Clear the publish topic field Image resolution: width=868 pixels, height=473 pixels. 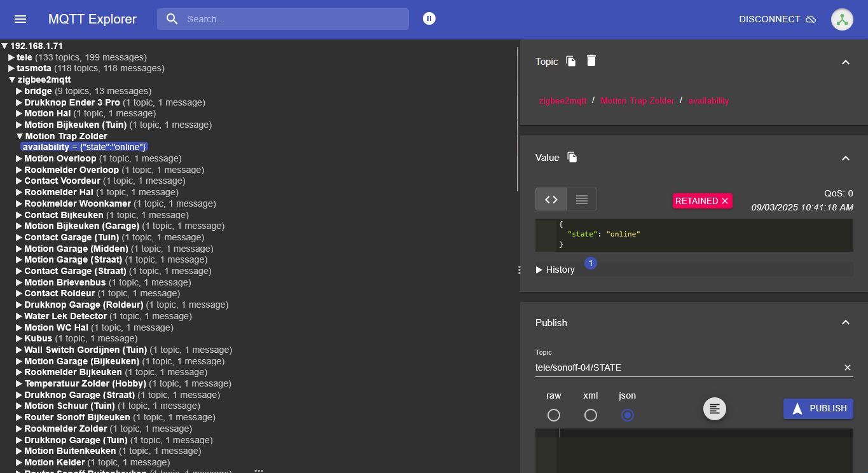[847, 367]
